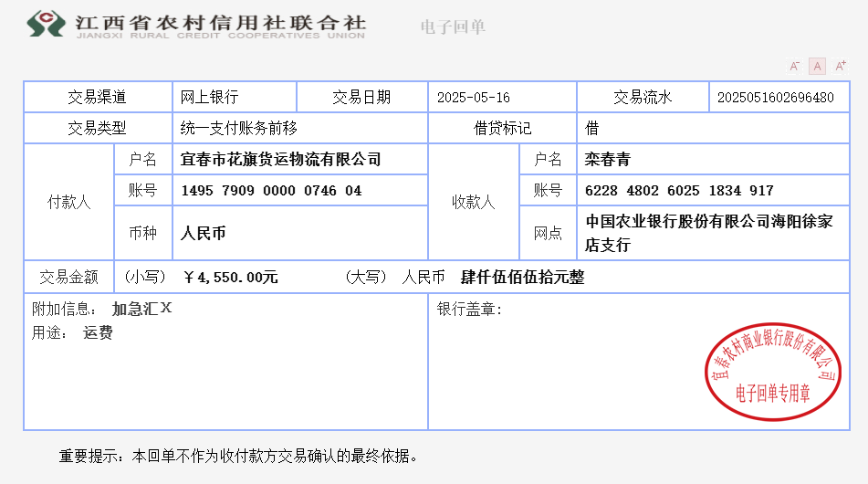Viewport: 868px width, 484px height.
Task: Click the 重要提示 notice text at bottom
Action: tap(238, 457)
